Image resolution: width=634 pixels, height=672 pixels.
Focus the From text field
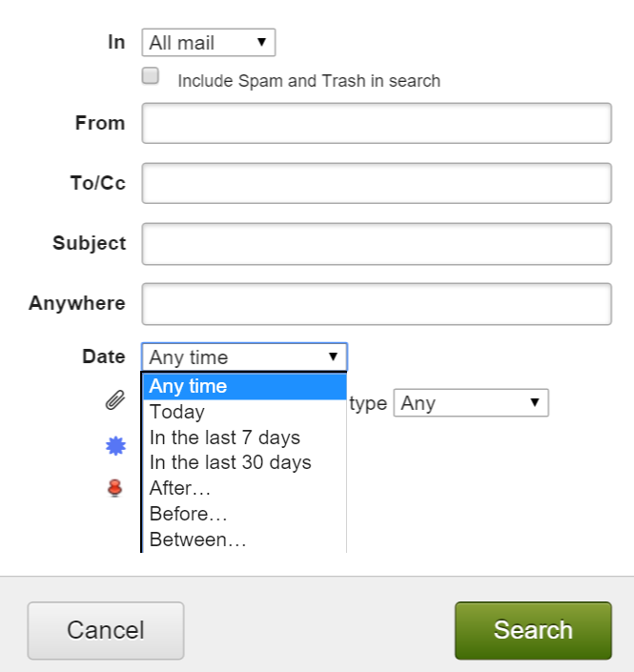pyautogui.click(x=377, y=124)
